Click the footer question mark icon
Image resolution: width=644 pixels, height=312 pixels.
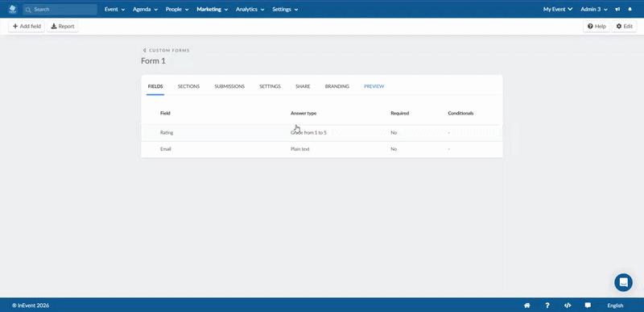coord(547,306)
